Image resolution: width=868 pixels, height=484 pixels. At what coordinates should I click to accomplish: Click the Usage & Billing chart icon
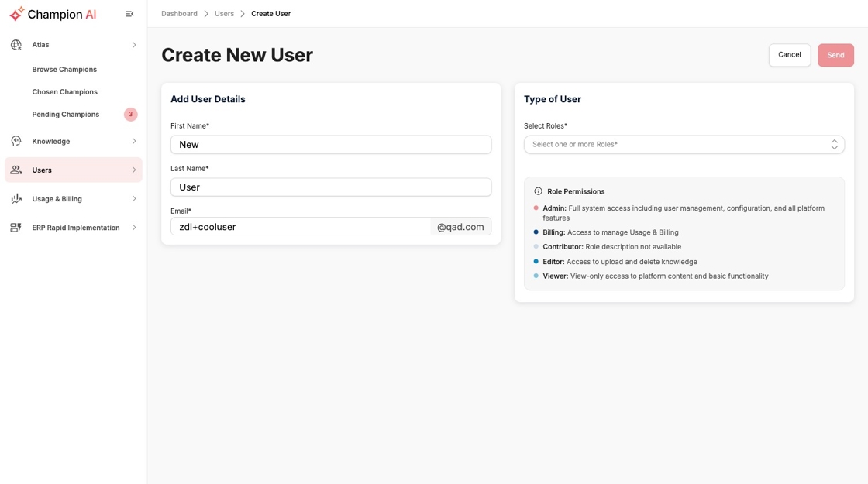pyautogui.click(x=16, y=198)
